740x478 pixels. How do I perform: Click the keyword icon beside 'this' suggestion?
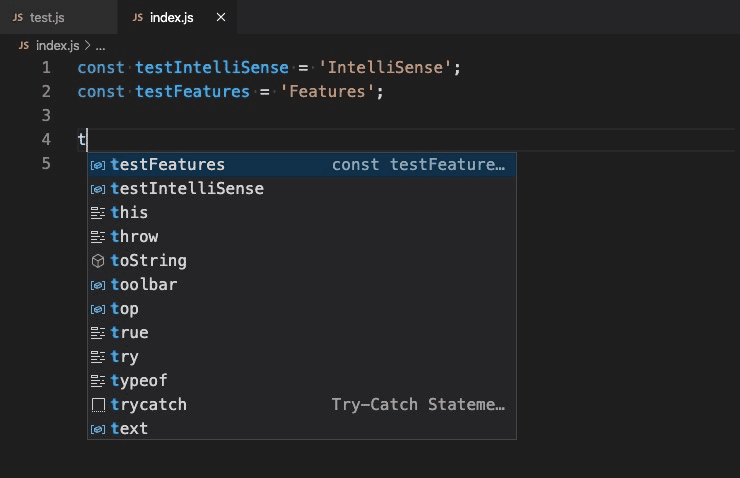tap(98, 213)
